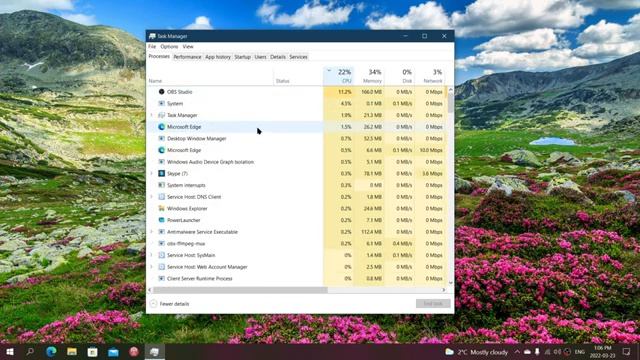Expand the Task Manager process group
The height and width of the screenshot is (360, 640).
152,115
